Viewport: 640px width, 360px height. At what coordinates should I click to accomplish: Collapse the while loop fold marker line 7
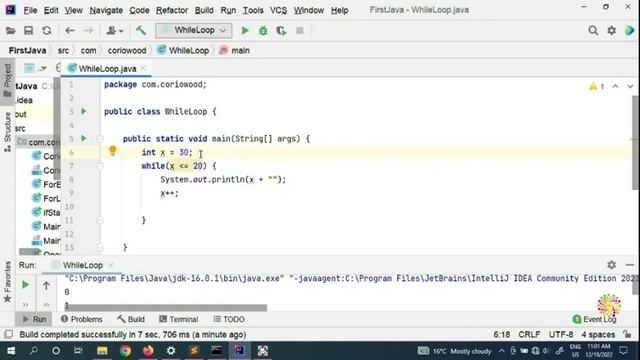tap(100, 166)
